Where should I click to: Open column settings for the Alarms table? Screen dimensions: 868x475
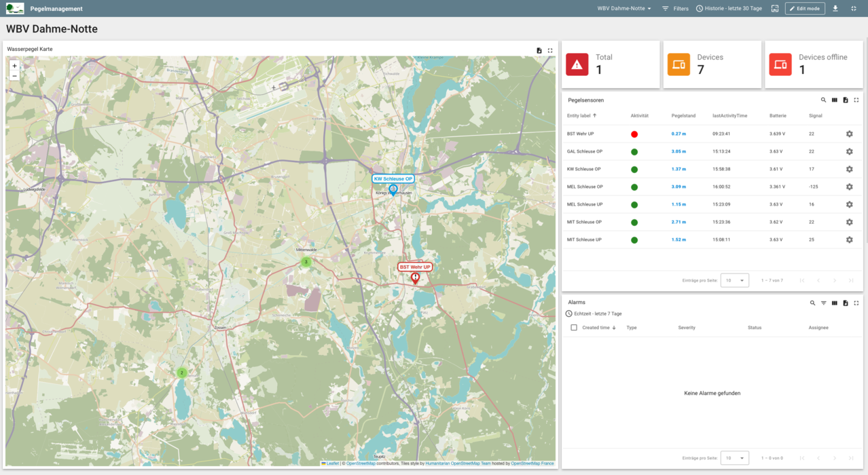(834, 303)
